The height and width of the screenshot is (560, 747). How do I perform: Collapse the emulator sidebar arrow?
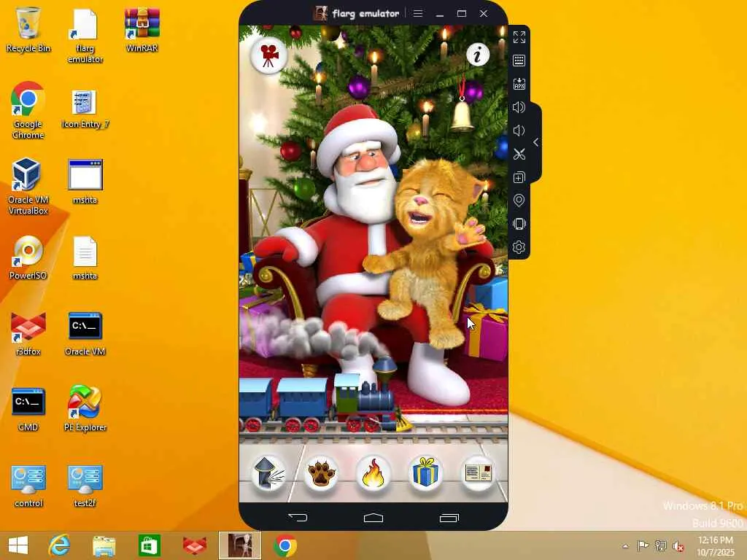(x=536, y=142)
